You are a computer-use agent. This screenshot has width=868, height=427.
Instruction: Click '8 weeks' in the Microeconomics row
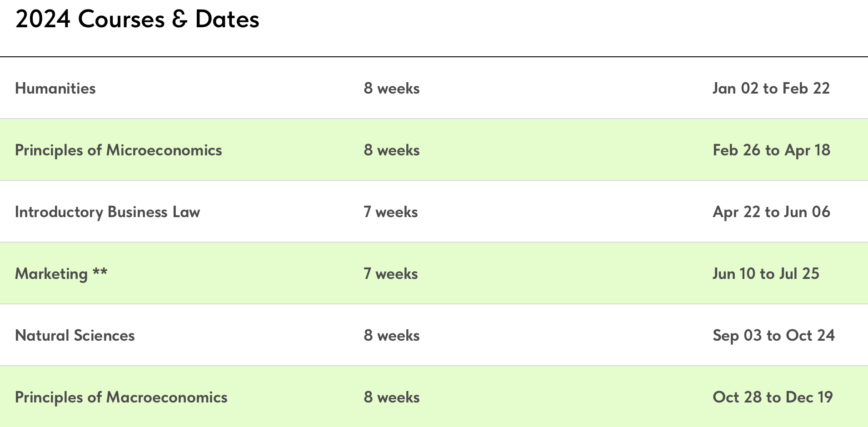(391, 150)
